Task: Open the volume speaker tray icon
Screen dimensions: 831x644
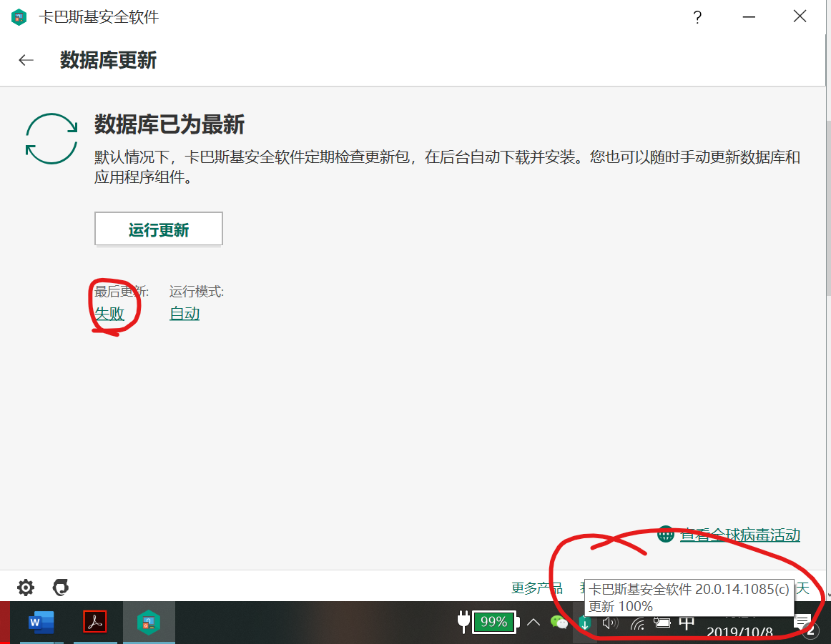Action: pos(610,623)
